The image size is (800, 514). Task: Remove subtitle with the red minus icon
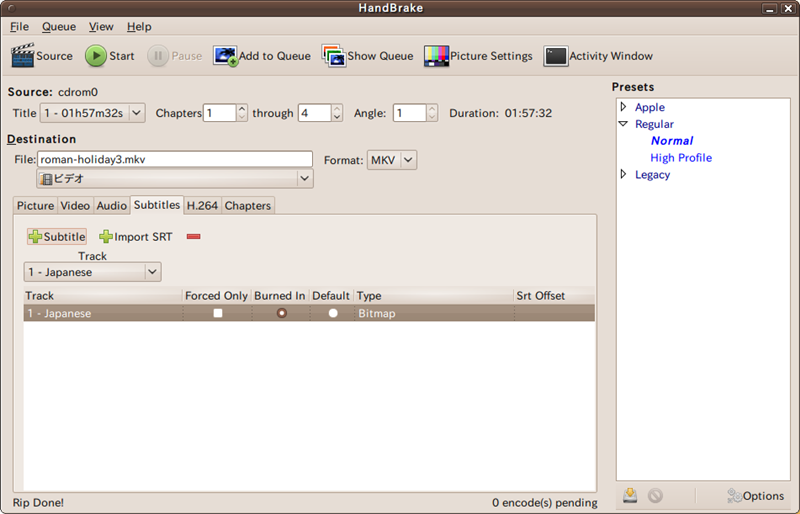(193, 236)
